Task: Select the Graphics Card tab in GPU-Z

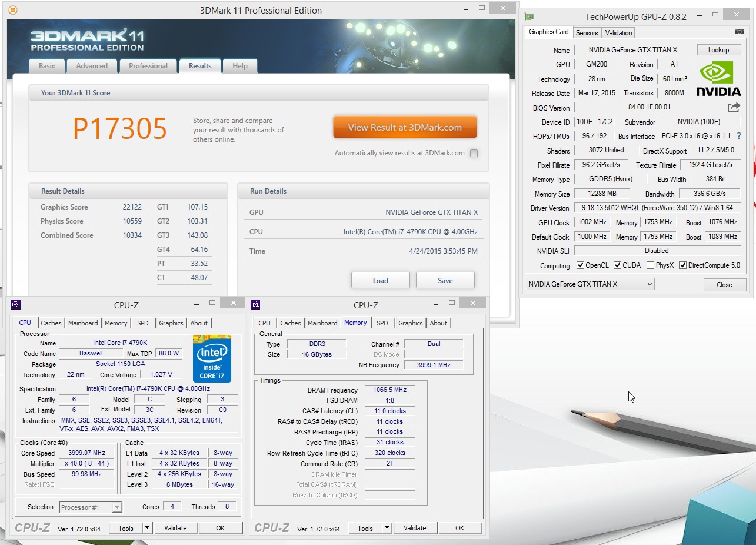Action: pyautogui.click(x=549, y=32)
